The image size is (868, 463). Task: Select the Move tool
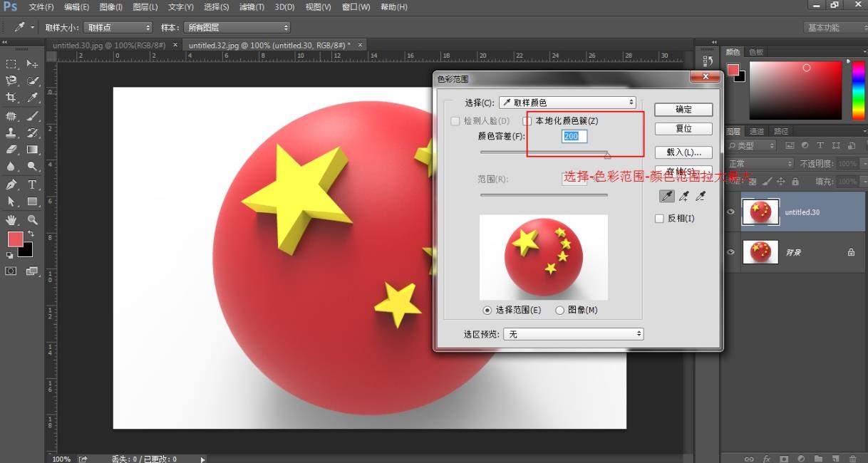(x=31, y=63)
